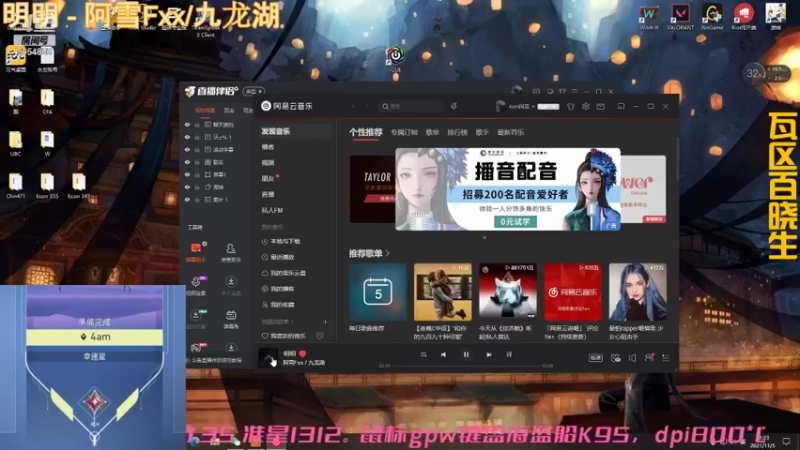The width and height of the screenshot is (800, 450).
Task: Lock the first source in streaming assistant
Action: pyautogui.click(x=197, y=124)
